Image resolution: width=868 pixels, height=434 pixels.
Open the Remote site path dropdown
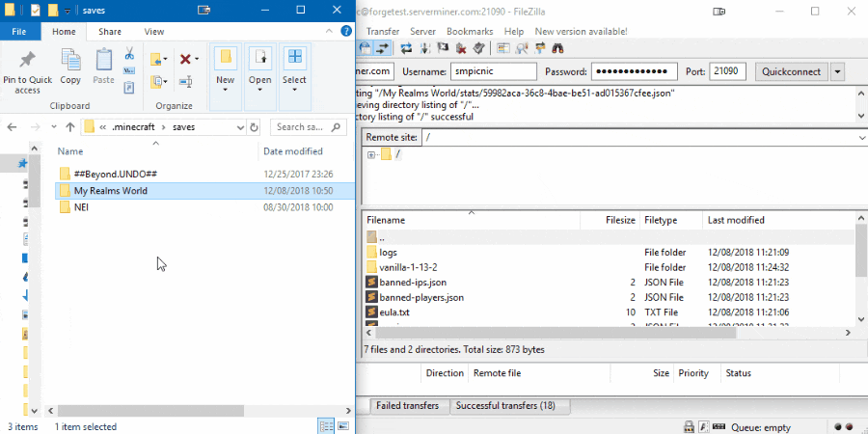[862, 137]
